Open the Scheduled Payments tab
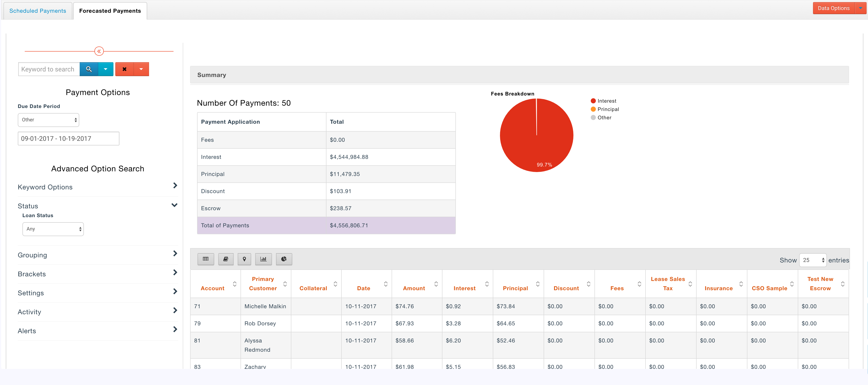Screen dimensions: 868x385 click(x=38, y=11)
